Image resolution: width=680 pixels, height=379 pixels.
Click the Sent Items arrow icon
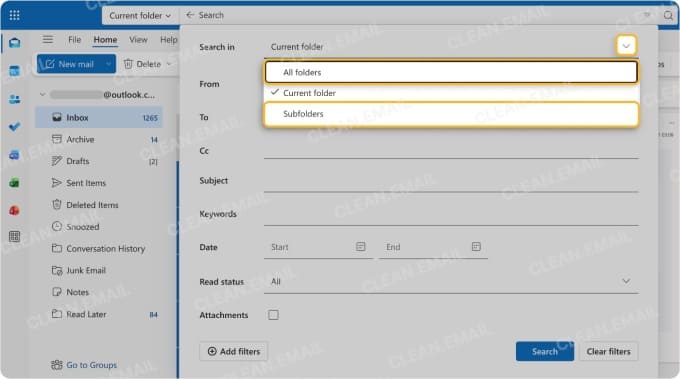coord(57,183)
